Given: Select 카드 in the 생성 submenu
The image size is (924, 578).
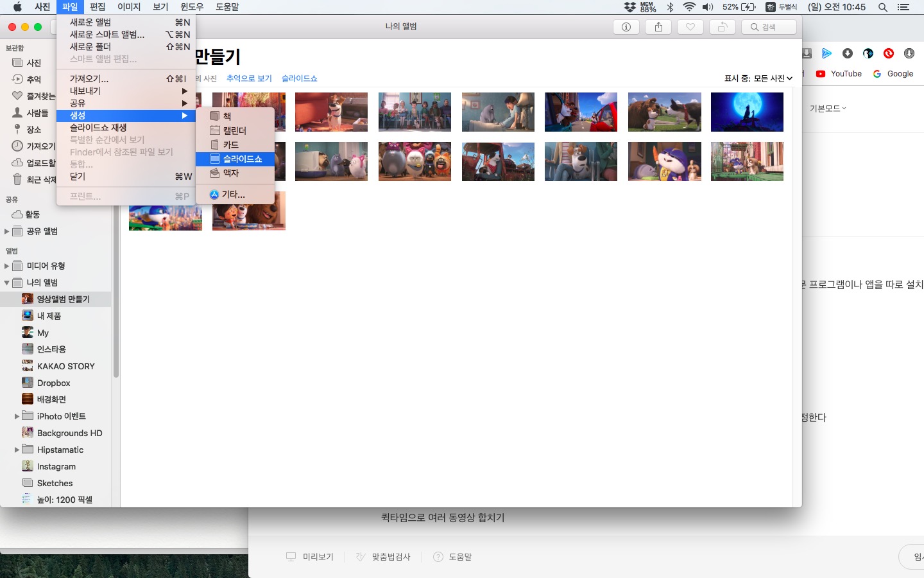Looking at the screenshot, I should [x=235, y=144].
